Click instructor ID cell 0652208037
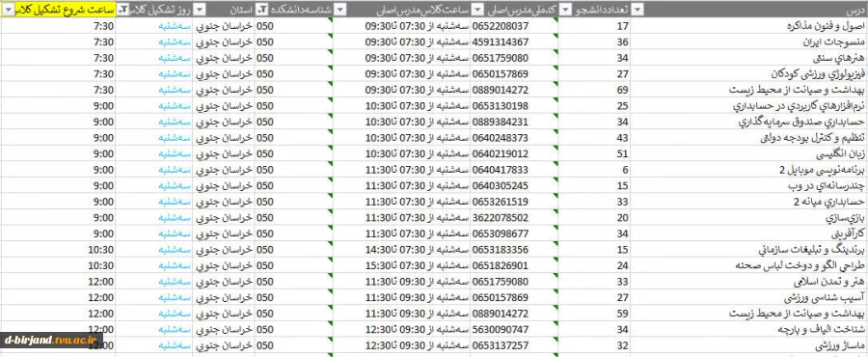This screenshot has height=357, width=868. point(514,26)
